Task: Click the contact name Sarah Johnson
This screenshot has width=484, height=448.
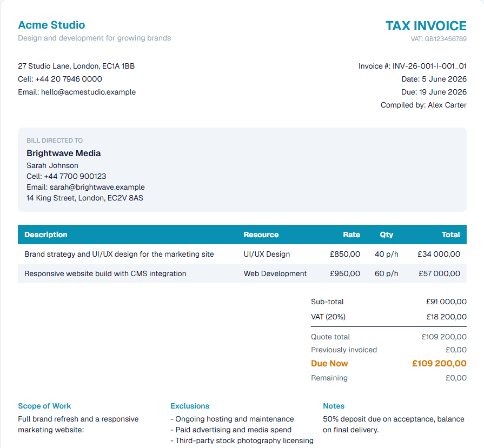Action: pyautogui.click(x=52, y=165)
